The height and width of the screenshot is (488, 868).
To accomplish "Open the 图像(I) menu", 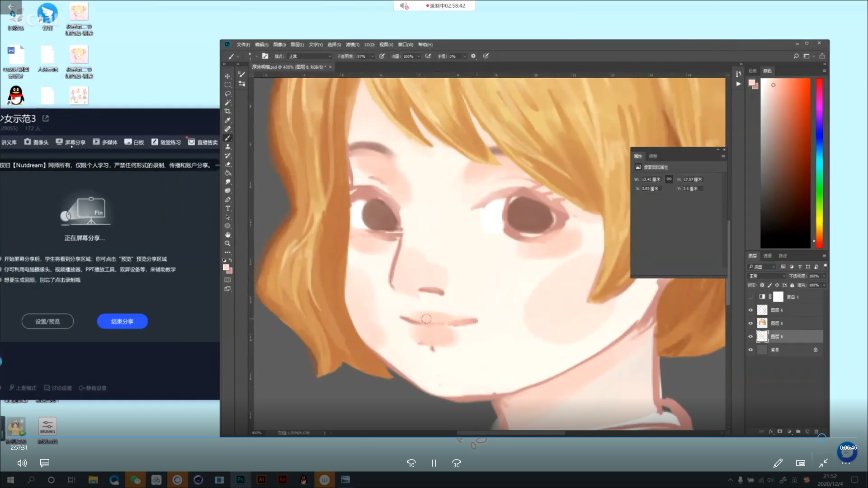I will (x=279, y=44).
